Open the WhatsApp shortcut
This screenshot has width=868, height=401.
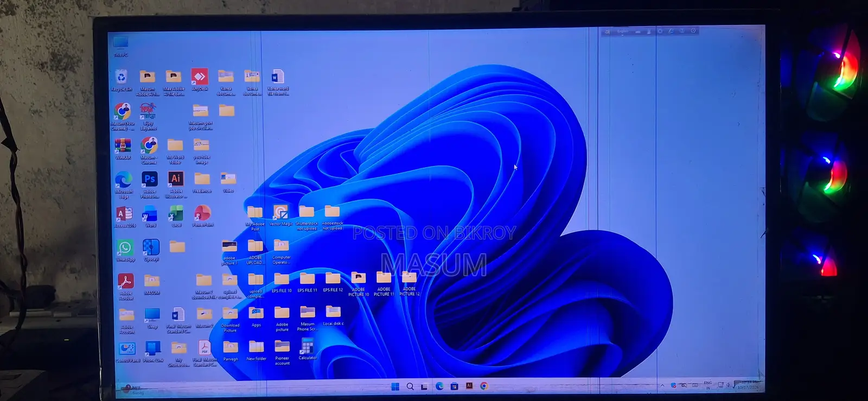125,251
